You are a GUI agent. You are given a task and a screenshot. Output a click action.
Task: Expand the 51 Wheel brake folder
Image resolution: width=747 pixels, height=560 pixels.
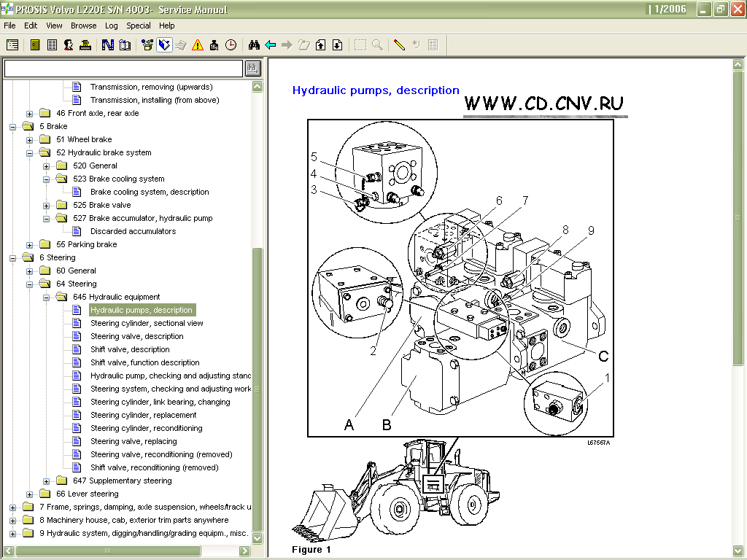(29, 140)
